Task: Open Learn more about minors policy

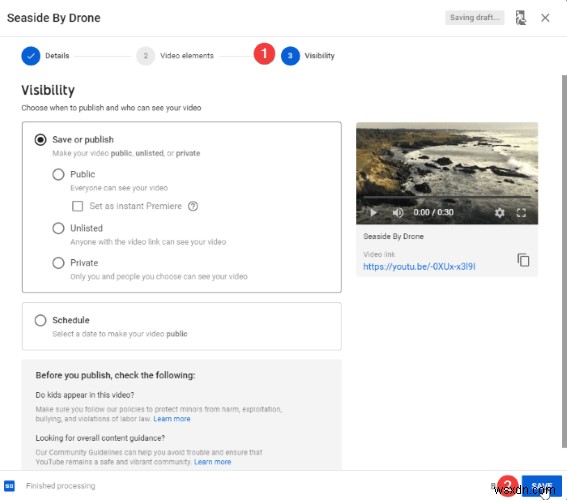Action: [172, 419]
